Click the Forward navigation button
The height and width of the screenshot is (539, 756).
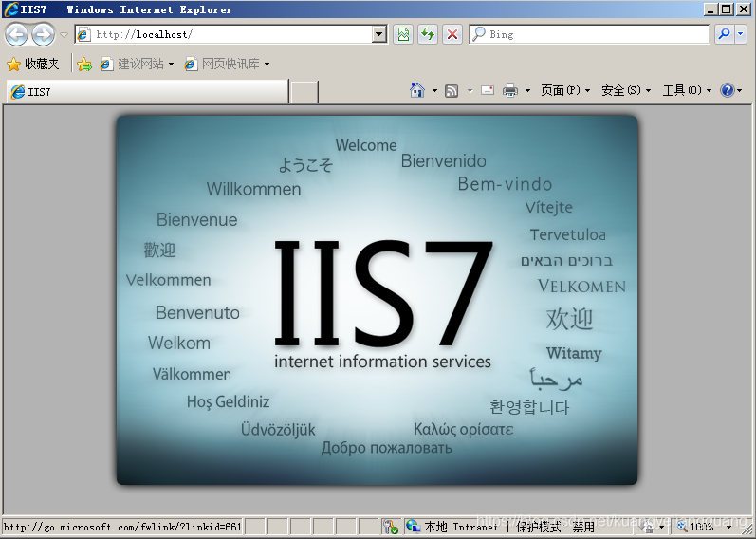(x=44, y=34)
